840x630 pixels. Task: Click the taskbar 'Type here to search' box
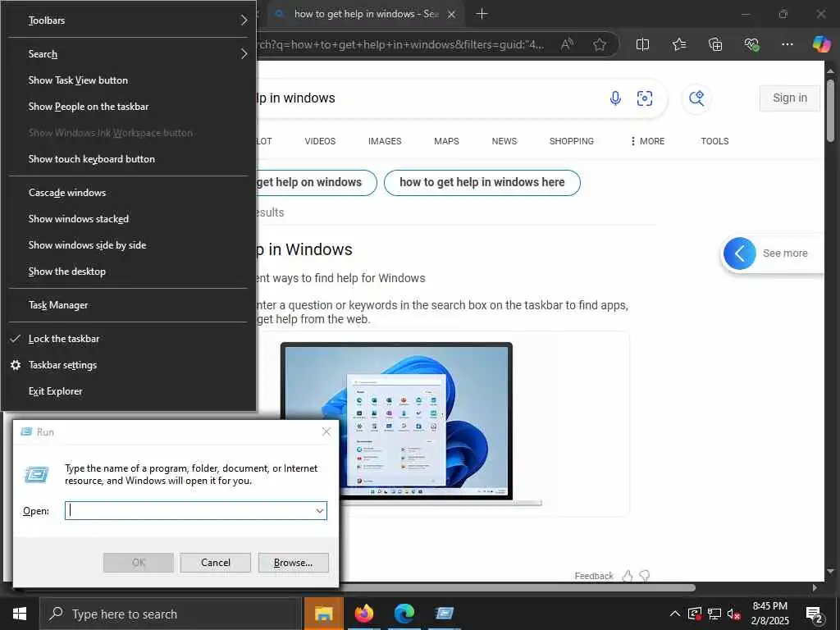point(171,614)
